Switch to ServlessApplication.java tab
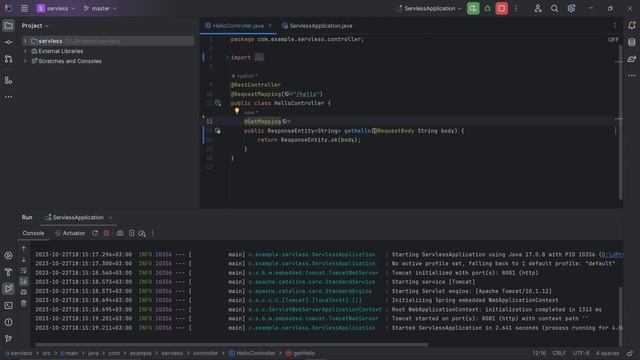The image size is (640, 360). (317, 26)
